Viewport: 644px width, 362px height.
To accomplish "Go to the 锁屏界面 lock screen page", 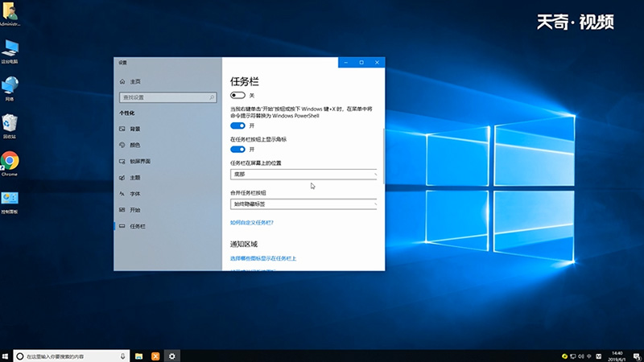I will pyautogui.click(x=135, y=162).
